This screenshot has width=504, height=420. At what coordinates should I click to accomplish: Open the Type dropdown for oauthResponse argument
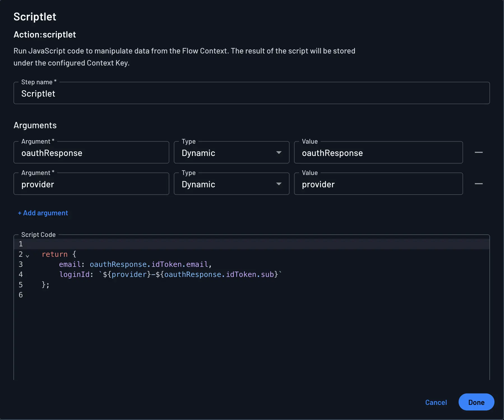pyautogui.click(x=232, y=153)
